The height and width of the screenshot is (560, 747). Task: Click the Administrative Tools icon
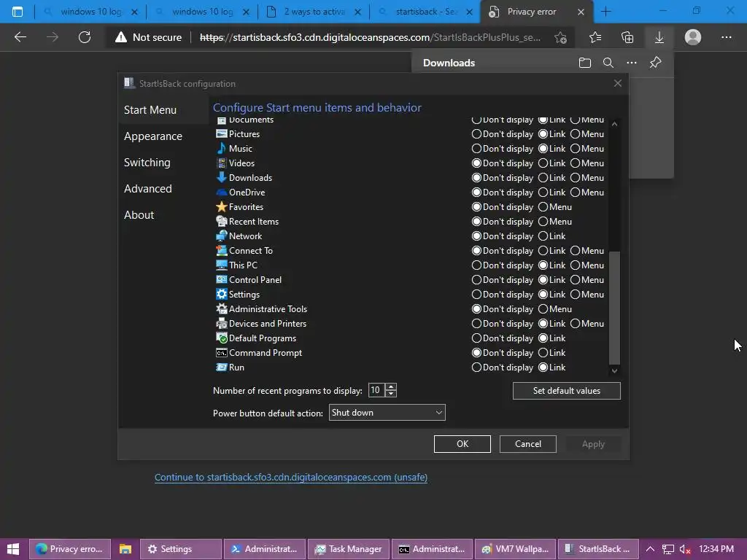tap(222, 309)
